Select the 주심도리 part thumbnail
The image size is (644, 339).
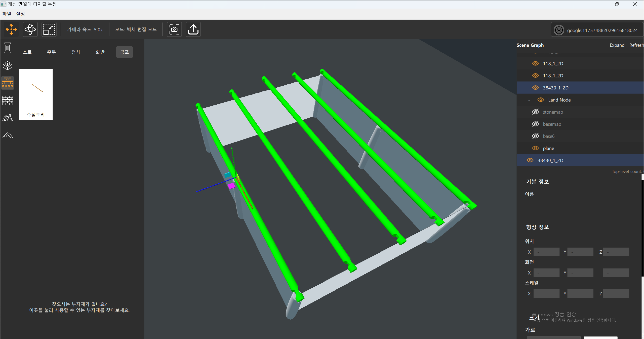[36, 94]
